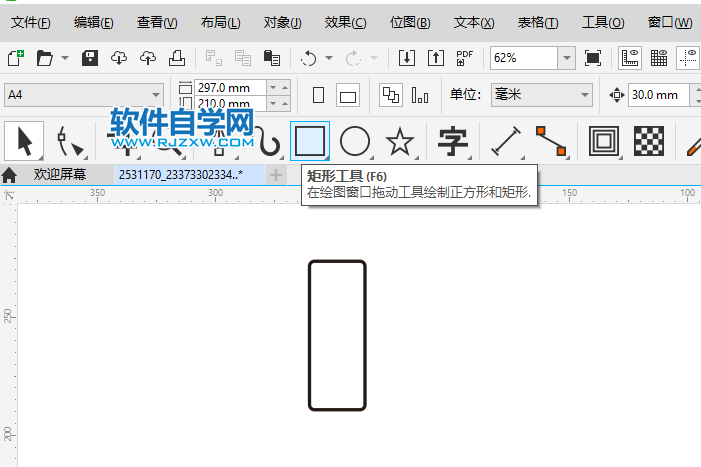This screenshot has height=467, width=701.
Task: Select the Contour effect tool
Action: click(x=604, y=141)
